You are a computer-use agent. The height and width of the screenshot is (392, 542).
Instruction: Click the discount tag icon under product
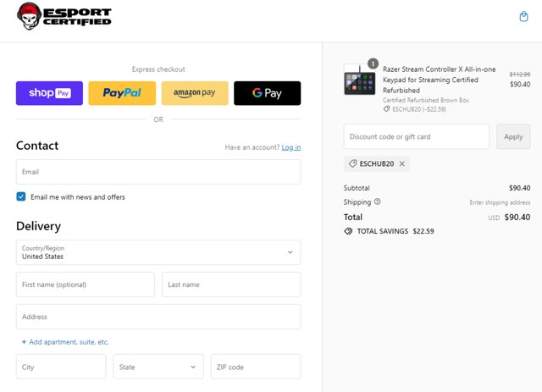coord(386,109)
